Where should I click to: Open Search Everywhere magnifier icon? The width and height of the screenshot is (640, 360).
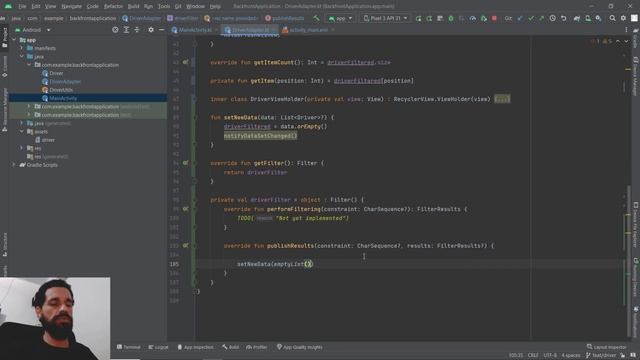tap(612, 18)
